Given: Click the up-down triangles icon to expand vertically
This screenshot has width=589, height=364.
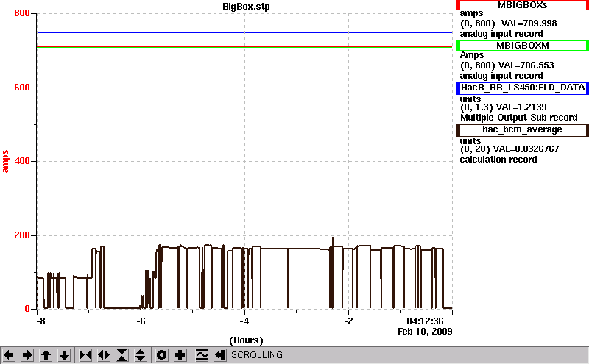Looking at the screenshot, I should 141,355.
